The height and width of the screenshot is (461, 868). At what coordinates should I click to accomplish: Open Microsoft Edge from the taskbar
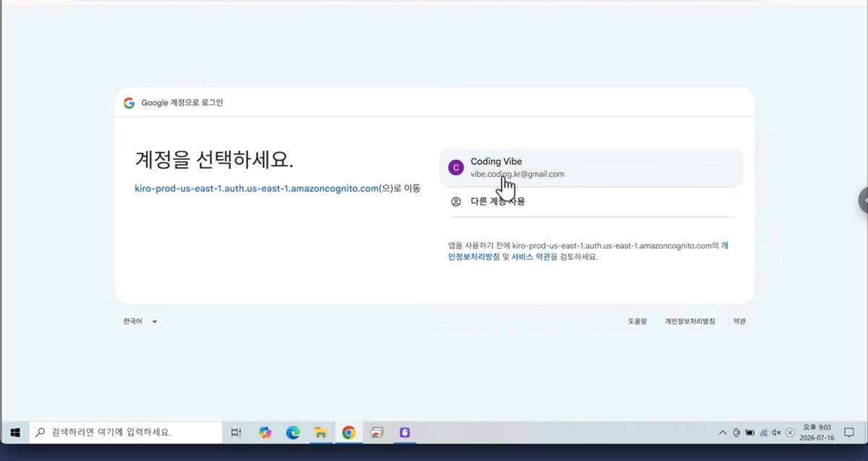tap(293, 433)
